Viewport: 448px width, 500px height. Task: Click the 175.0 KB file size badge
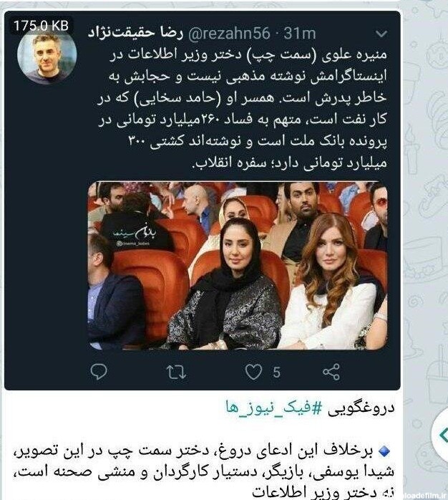tap(41, 26)
